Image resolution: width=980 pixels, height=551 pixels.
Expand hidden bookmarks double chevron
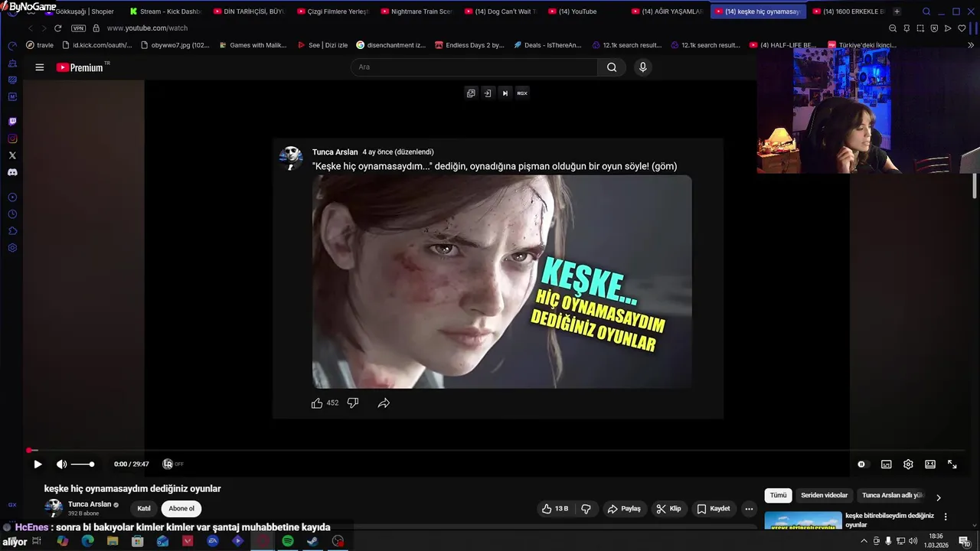pos(972,45)
